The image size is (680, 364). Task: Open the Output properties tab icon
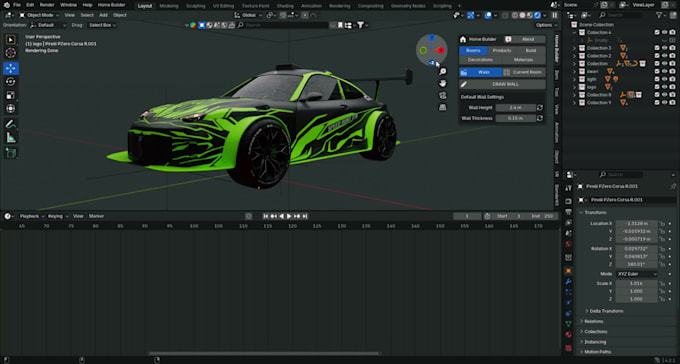[x=569, y=212]
